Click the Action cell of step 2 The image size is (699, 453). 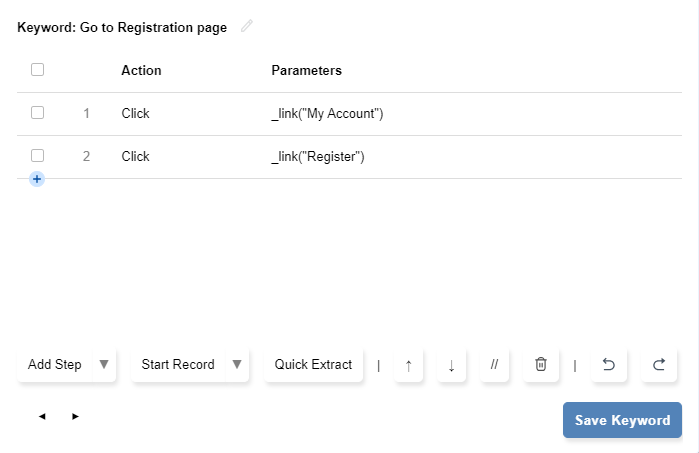[135, 157]
